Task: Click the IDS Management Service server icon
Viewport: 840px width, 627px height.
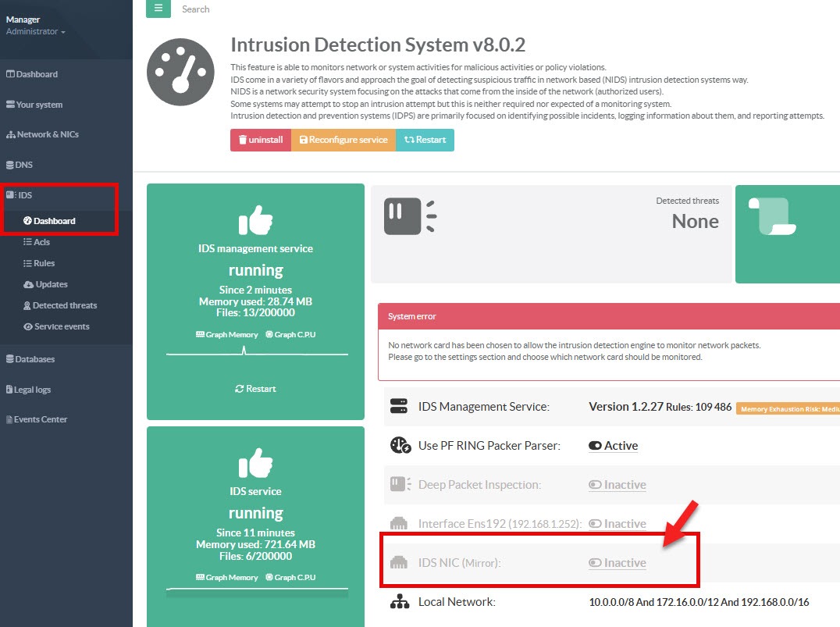Action: click(400, 407)
